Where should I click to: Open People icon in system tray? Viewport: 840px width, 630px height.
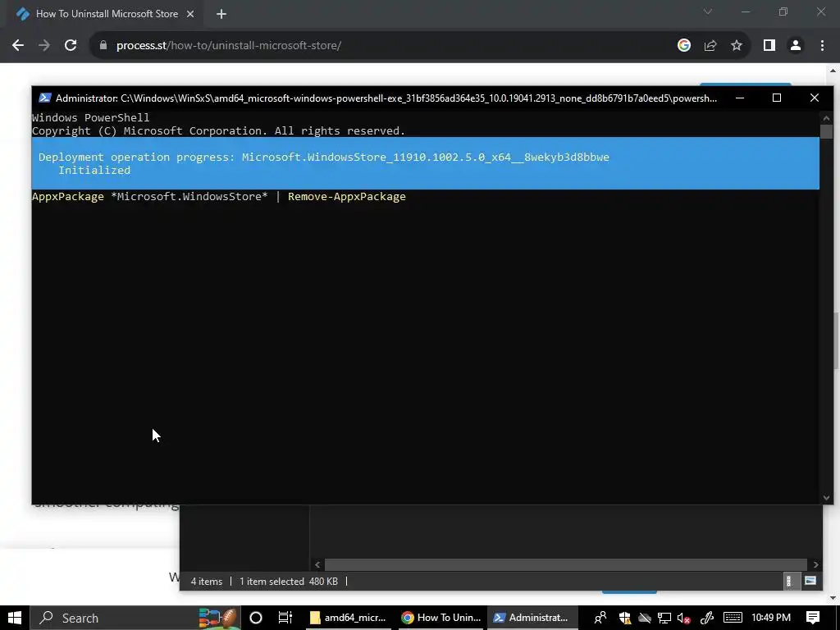click(600, 618)
